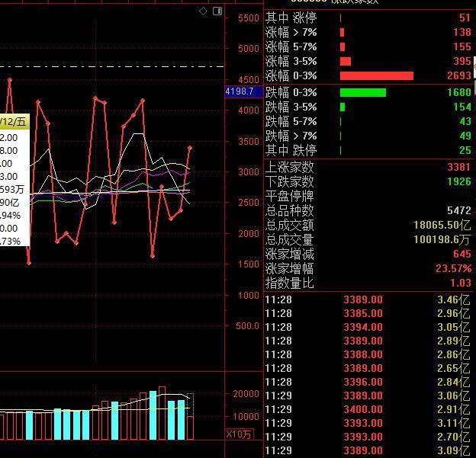Click the 指数量比 value 1.03
This screenshot has width=476, height=458.
[x=461, y=283]
